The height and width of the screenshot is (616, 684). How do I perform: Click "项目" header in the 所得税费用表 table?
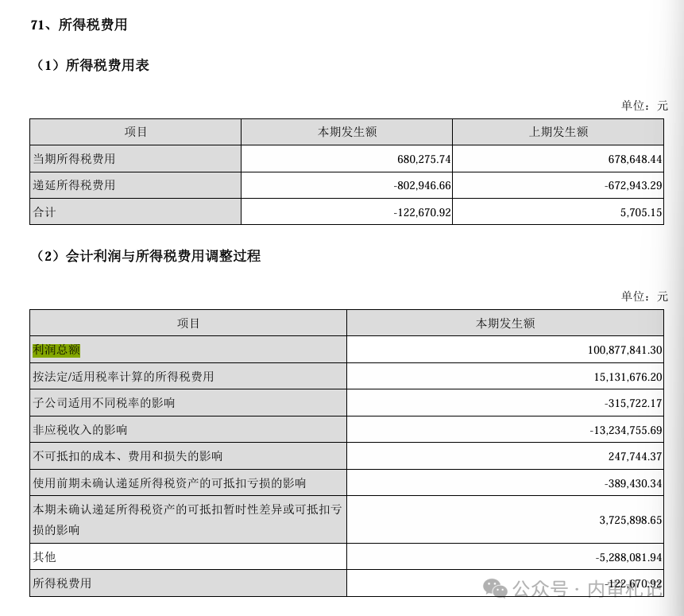pyautogui.click(x=136, y=132)
